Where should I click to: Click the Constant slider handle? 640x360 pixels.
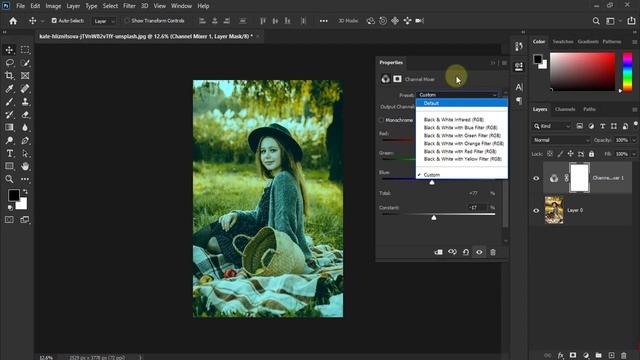coord(434,218)
